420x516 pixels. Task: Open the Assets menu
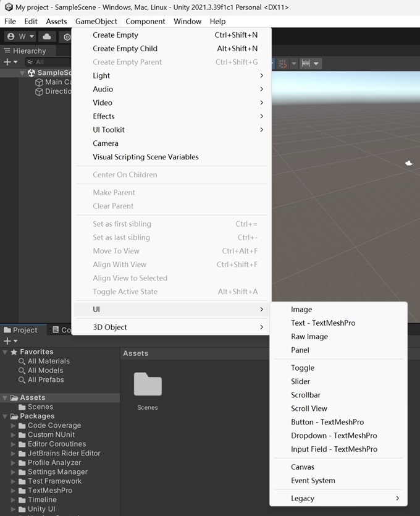point(56,22)
